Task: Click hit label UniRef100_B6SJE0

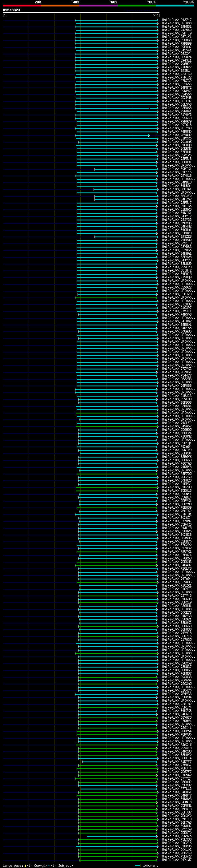Action: (177, 196)
